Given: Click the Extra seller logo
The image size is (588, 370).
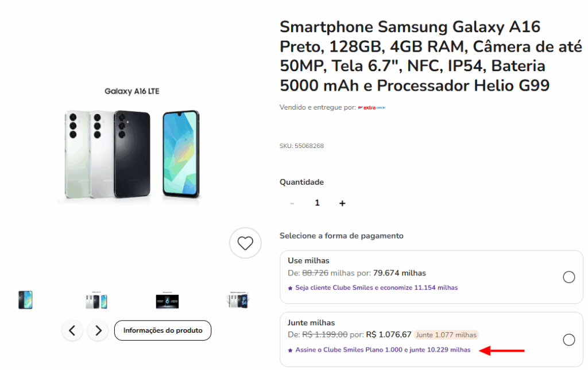Looking at the screenshot, I should [372, 107].
